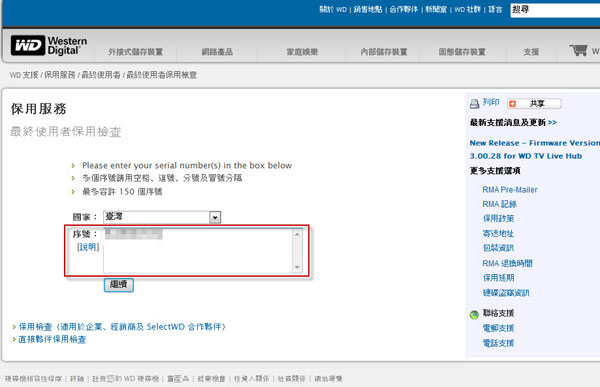Open the 包裝資訊 link
The width and height of the screenshot is (600, 387).
(x=498, y=248)
